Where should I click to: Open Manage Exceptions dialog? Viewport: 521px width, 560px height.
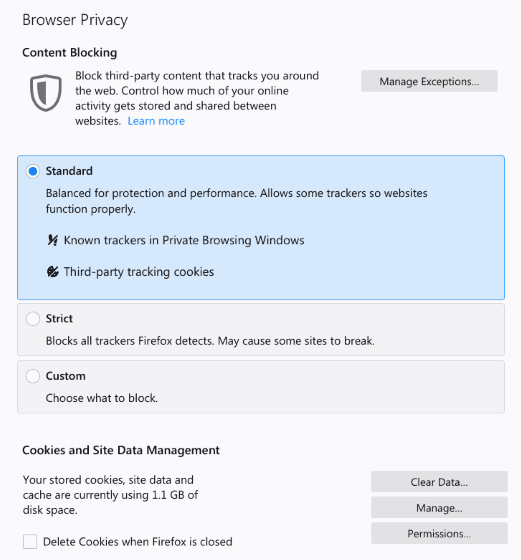click(x=429, y=81)
